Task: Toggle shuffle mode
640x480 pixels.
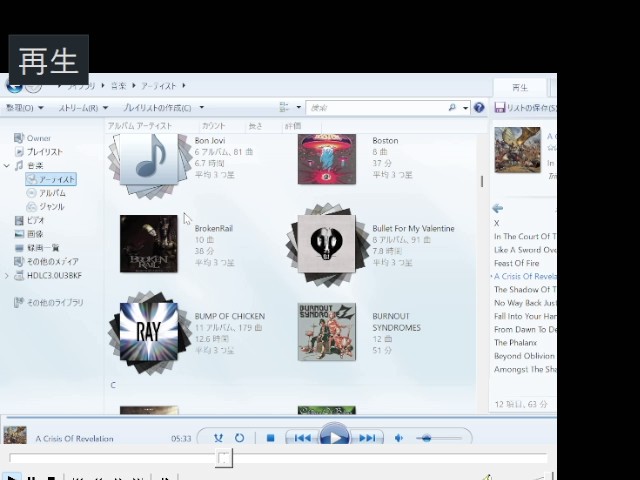Action: 218,438
